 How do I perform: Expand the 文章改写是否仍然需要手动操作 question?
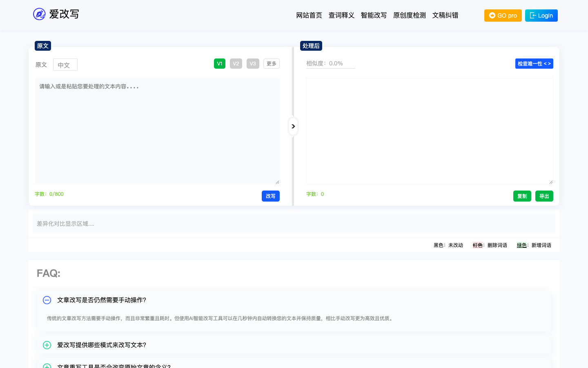pyautogui.click(x=102, y=300)
